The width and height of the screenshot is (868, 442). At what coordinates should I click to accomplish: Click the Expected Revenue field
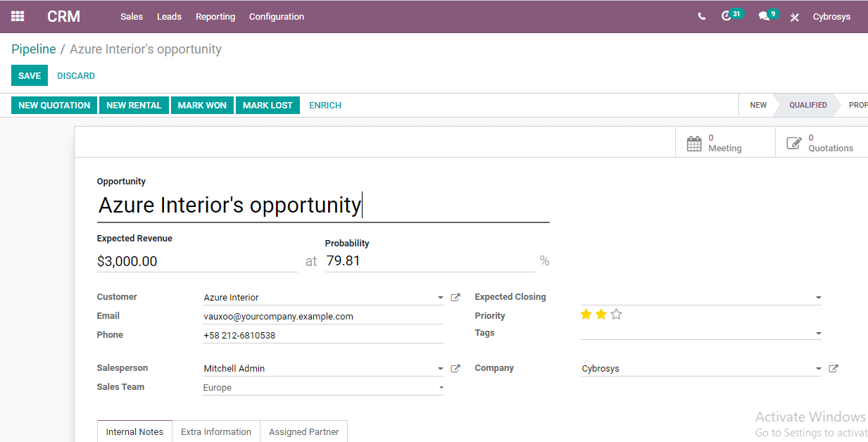pyautogui.click(x=197, y=261)
